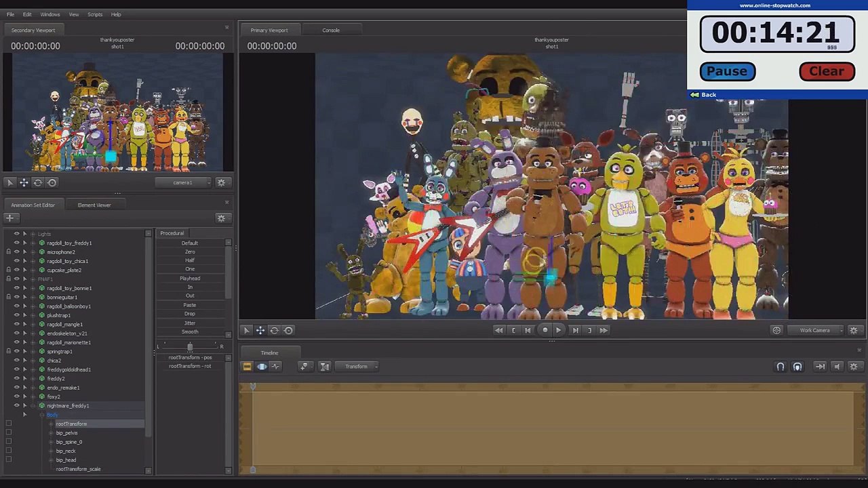
Task: Jump to first frame with rewind button
Action: pos(499,330)
